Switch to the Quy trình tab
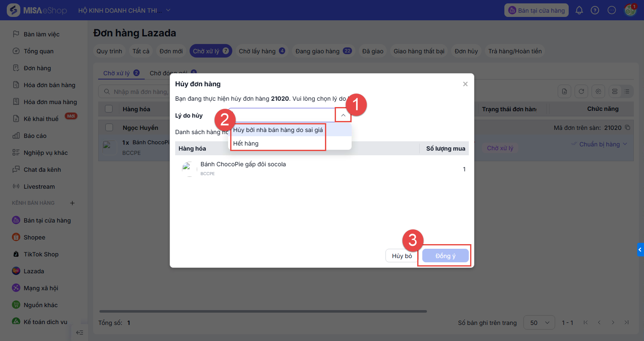This screenshot has width=644, height=341. pos(109,51)
